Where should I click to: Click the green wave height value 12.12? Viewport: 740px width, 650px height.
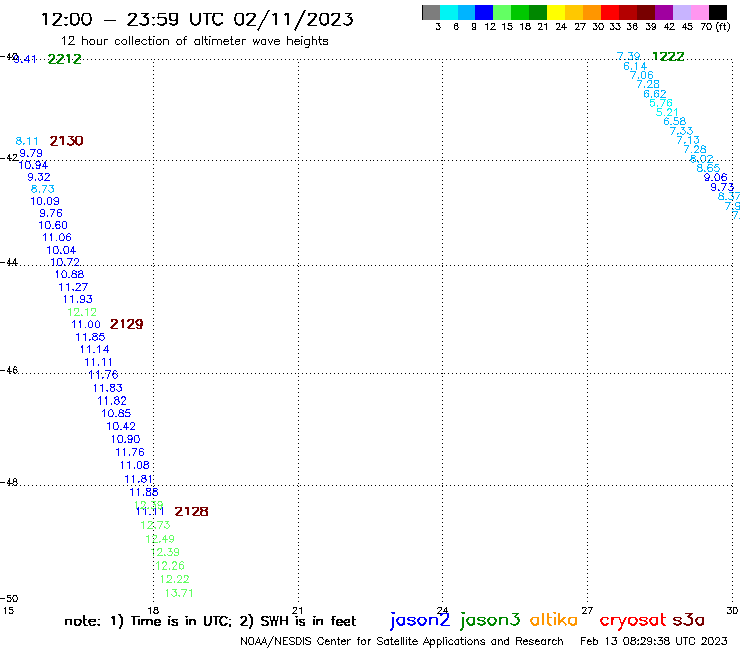[x=82, y=312]
